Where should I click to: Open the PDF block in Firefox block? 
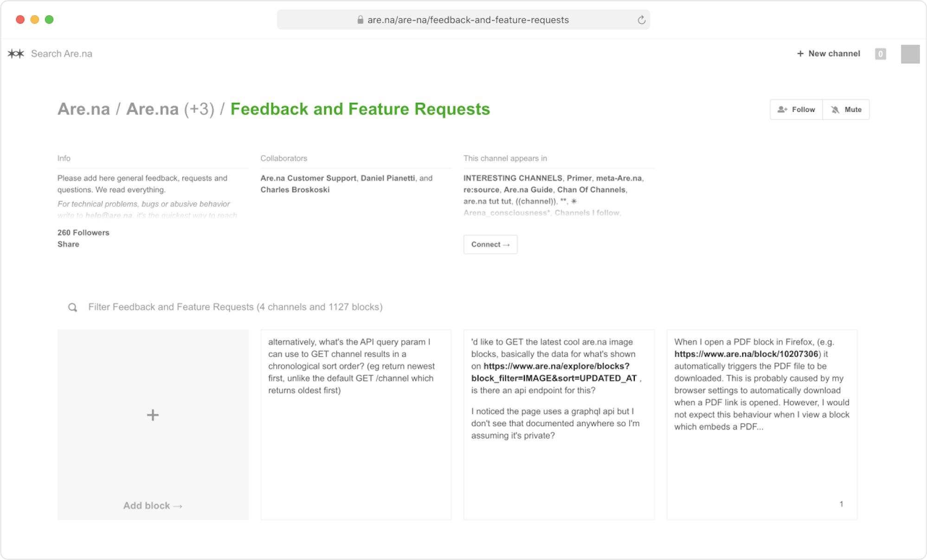pyautogui.click(x=762, y=425)
